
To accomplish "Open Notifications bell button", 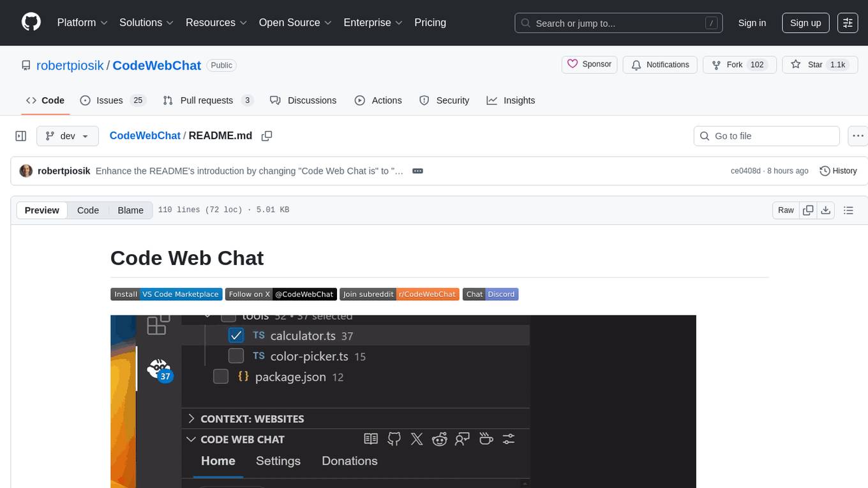I will point(660,65).
